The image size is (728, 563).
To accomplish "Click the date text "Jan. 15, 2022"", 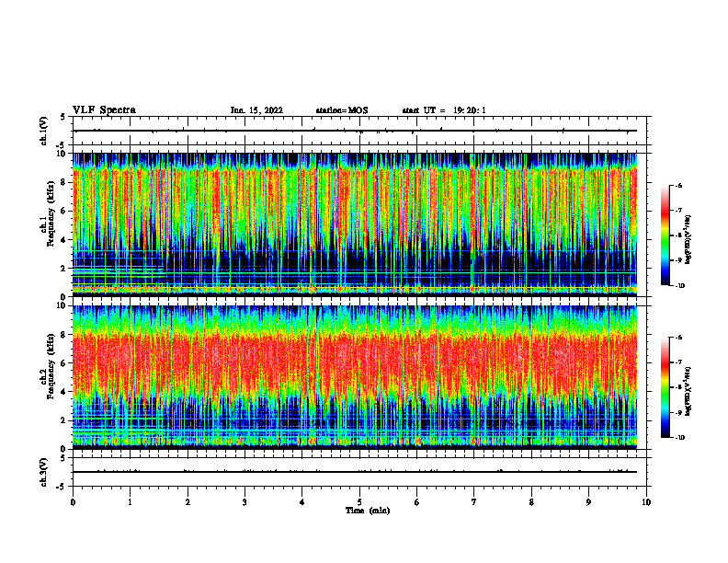I will pyautogui.click(x=256, y=110).
